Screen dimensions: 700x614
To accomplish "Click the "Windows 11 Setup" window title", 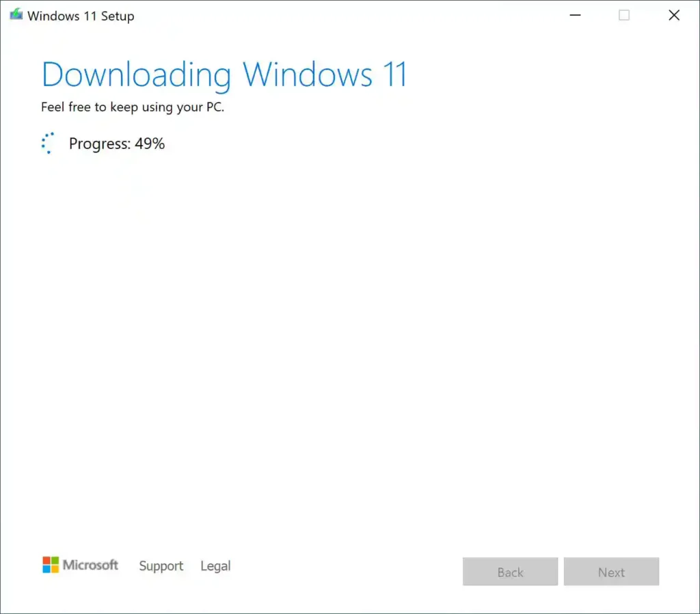I will (x=81, y=16).
